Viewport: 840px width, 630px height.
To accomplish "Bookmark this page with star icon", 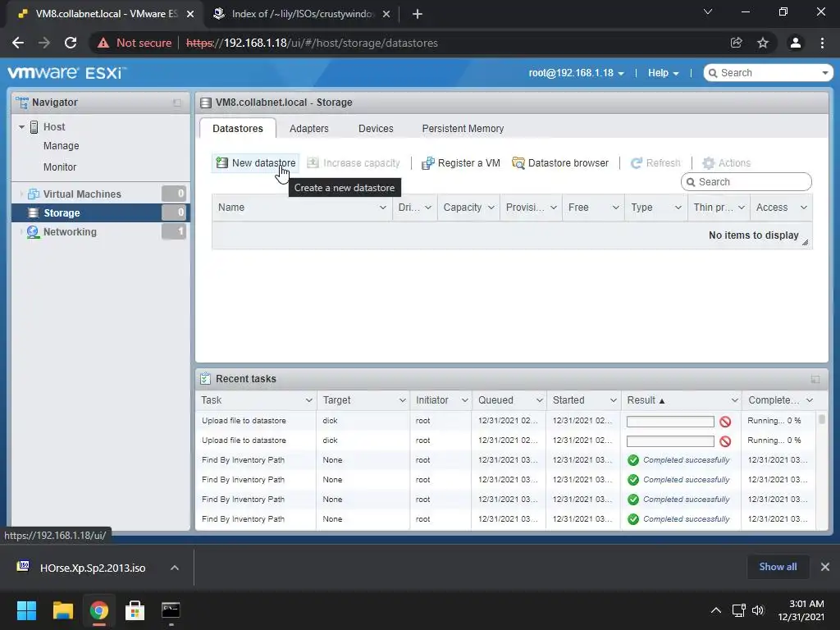I will 763,43.
